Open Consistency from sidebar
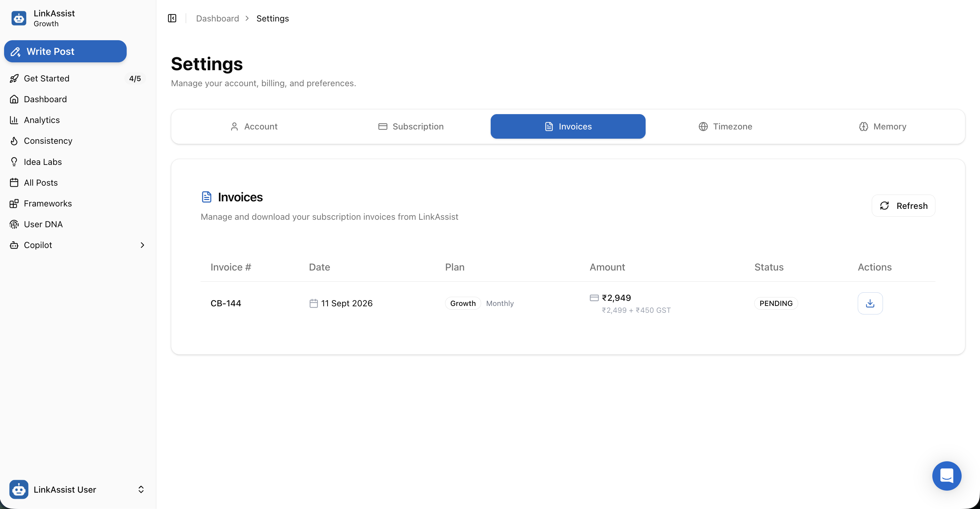Image resolution: width=980 pixels, height=509 pixels. (77, 141)
